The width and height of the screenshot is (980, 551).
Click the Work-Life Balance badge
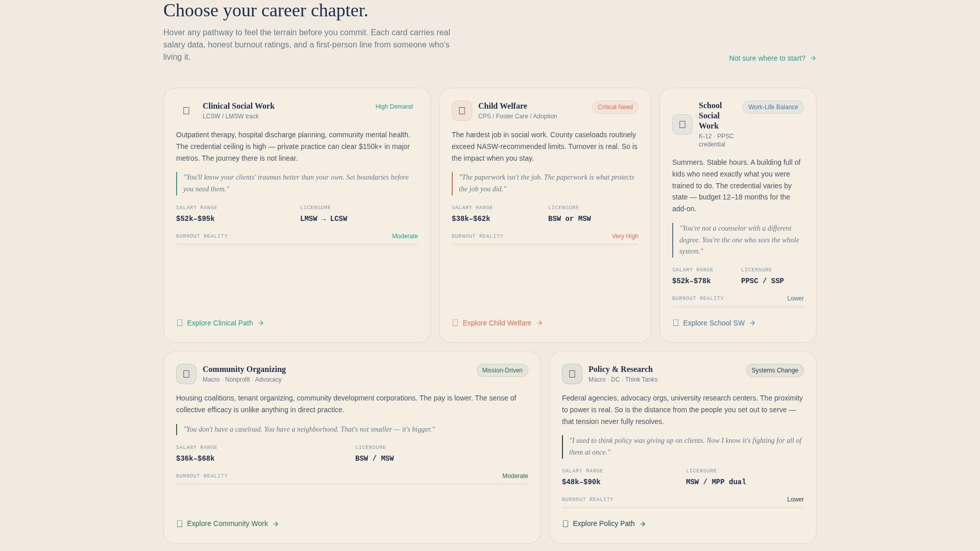(x=773, y=107)
